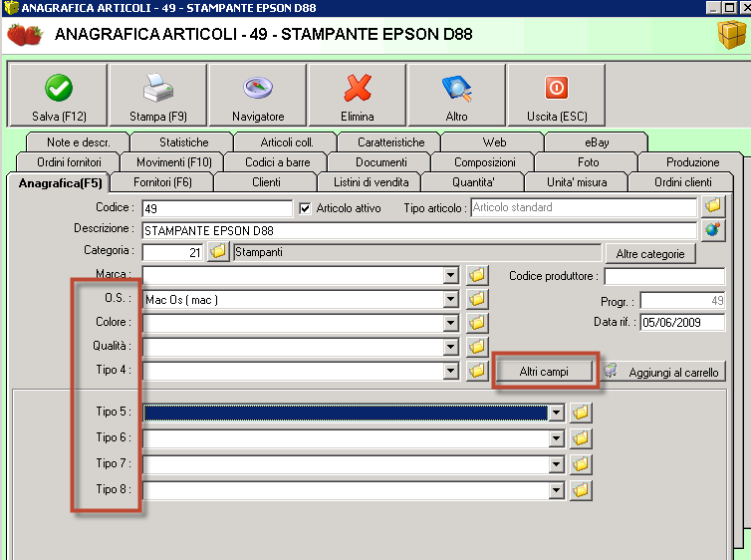
Task: Open the Navigatore compass tool
Action: 258,96
